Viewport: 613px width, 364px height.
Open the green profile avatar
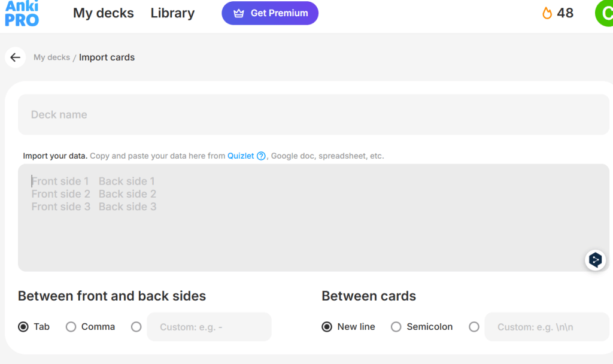click(604, 13)
